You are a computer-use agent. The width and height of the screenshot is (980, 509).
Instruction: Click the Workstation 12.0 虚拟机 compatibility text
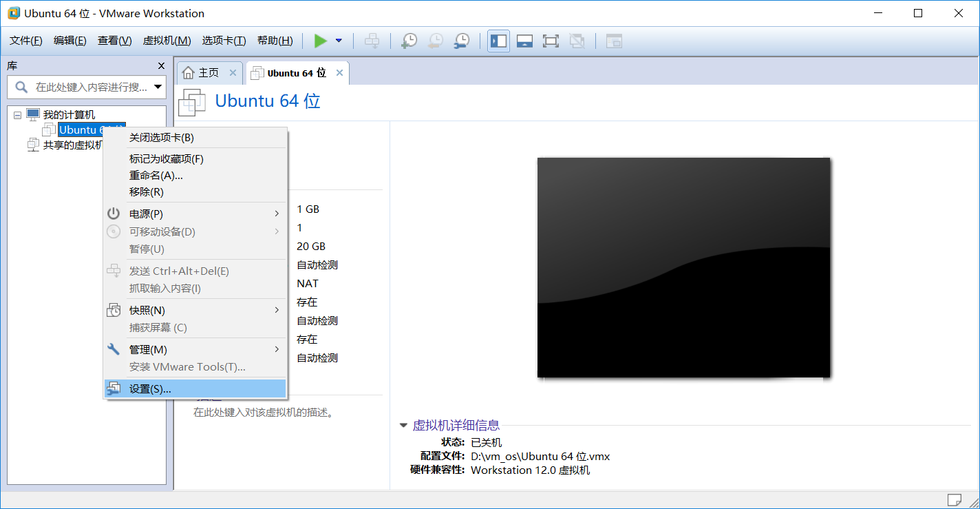click(530, 470)
